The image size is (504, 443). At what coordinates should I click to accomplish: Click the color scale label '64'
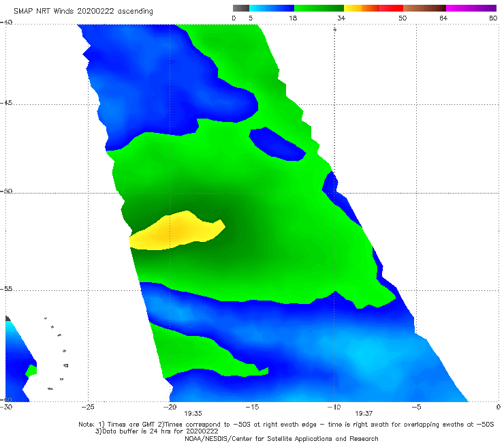pos(443,18)
